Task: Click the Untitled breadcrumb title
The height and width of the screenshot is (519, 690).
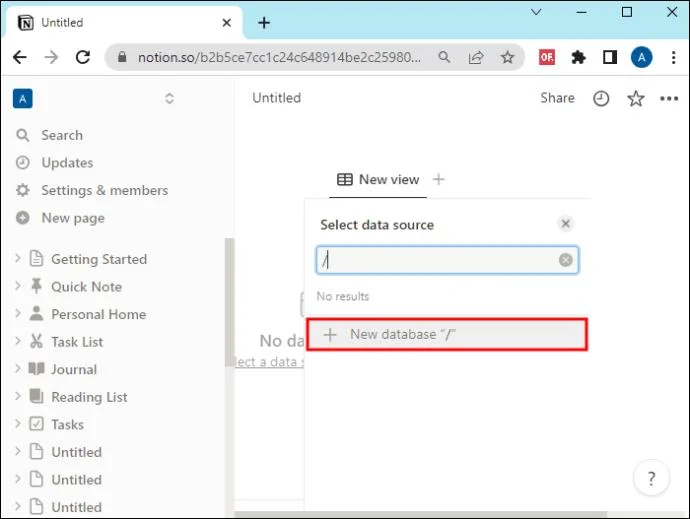Action: coord(277,98)
